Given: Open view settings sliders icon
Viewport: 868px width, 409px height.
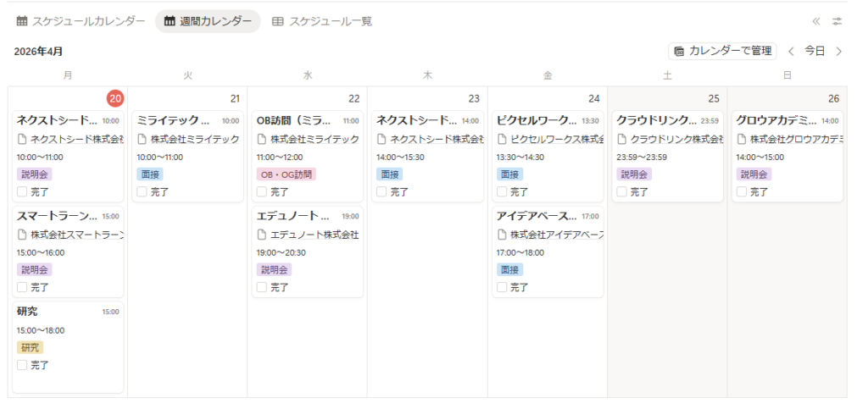Looking at the screenshot, I should point(837,21).
